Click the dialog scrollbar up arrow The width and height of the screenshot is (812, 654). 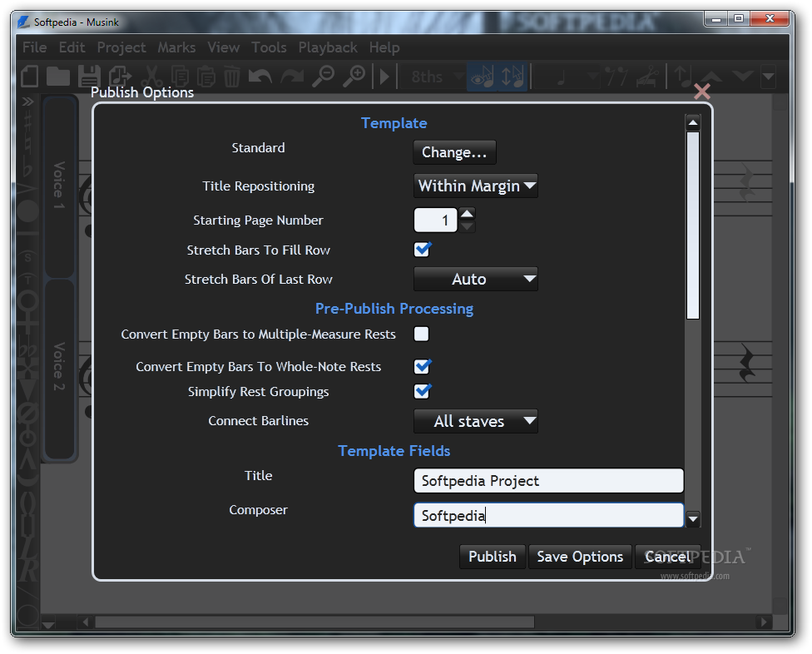coord(693,122)
